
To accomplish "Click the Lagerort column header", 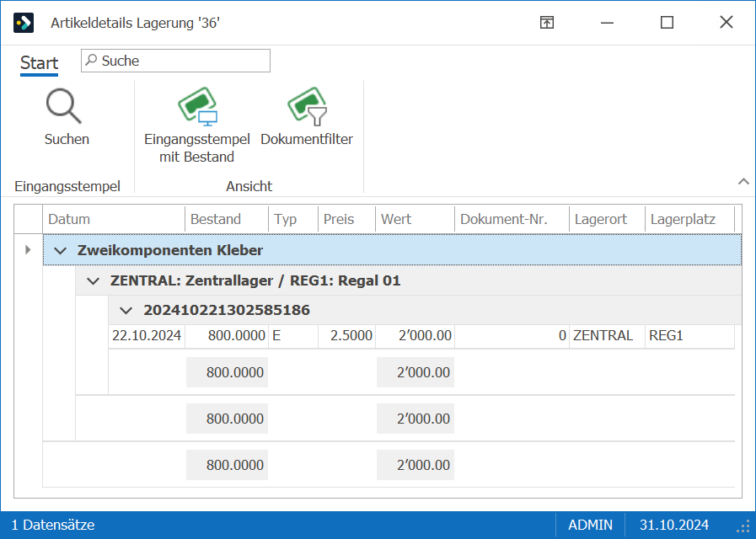I will [607, 219].
